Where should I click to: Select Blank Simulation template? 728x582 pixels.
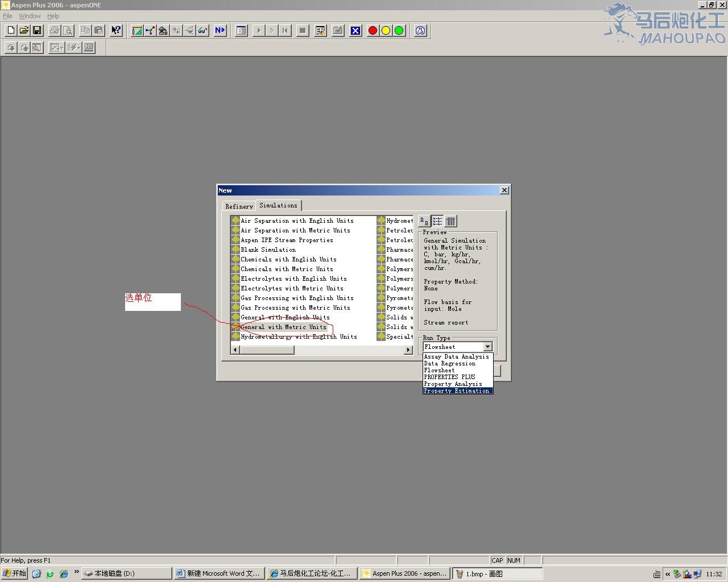pos(263,250)
